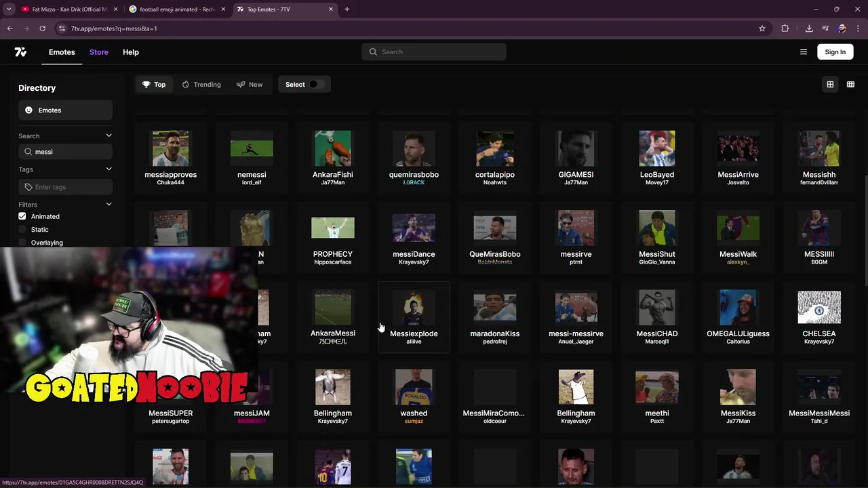
Task: Bookmark this page with the star icon
Action: (x=762, y=28)
